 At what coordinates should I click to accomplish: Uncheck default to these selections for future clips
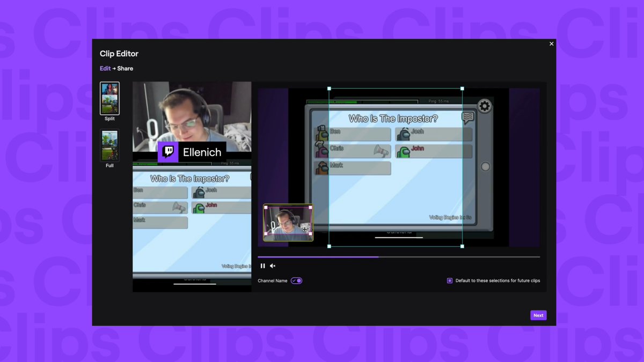coord(450,280)
